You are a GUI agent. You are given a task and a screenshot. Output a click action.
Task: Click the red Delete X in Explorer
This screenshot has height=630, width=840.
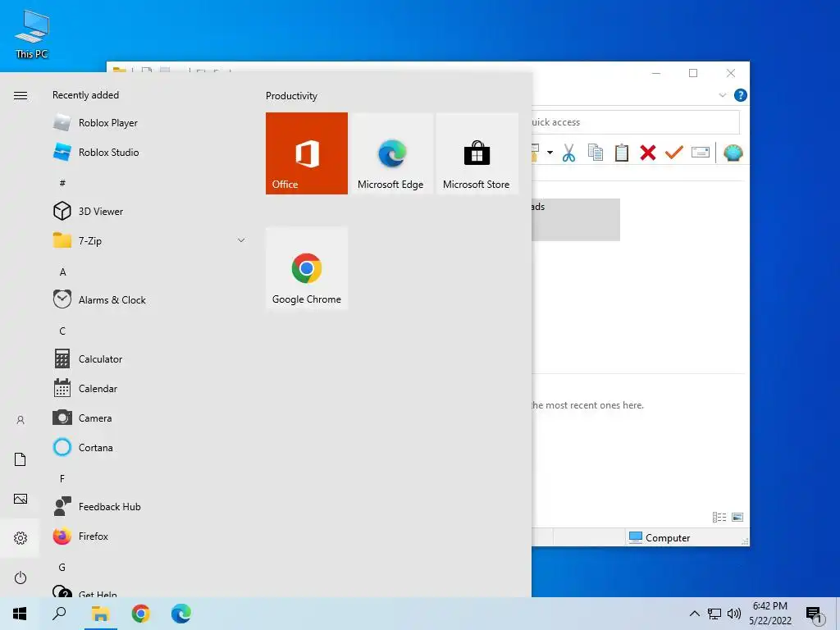point(648,153)
